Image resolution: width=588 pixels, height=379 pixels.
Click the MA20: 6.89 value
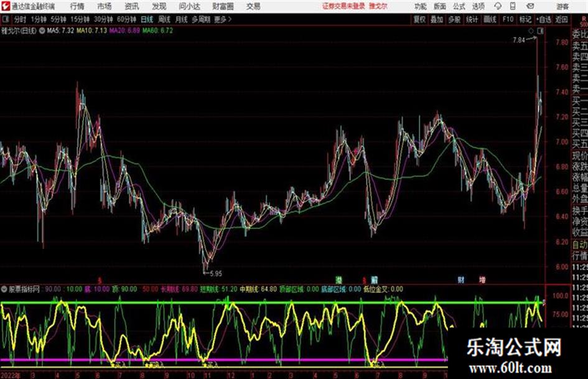pos(124,30)
